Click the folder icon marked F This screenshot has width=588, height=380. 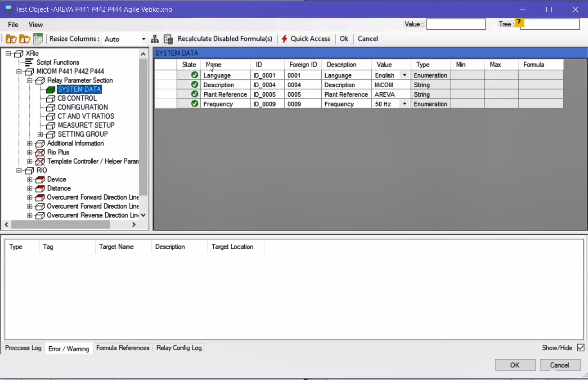pos(11,39)
